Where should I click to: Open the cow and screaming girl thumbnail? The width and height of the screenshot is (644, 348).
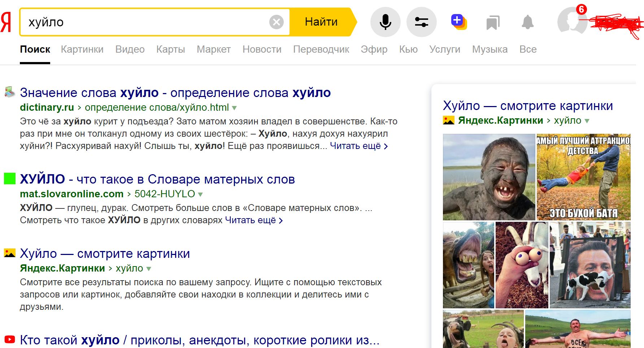(483, 329)
